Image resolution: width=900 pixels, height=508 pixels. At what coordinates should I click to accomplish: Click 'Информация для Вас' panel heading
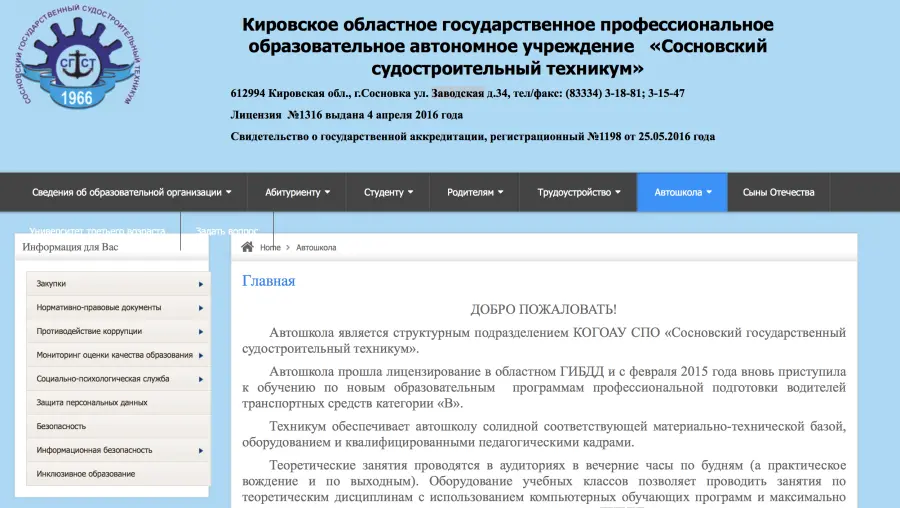[70, 247]
